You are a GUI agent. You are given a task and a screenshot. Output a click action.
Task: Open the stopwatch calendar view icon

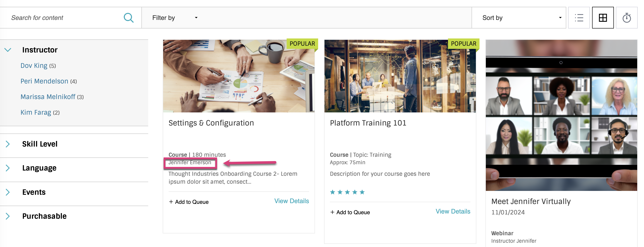coord(627,18)
